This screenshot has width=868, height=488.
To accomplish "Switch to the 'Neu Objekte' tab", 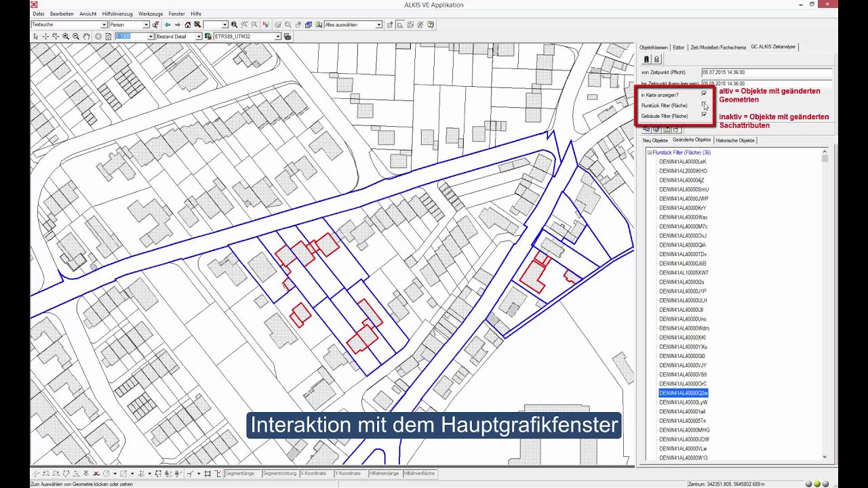I will [655, 140].
